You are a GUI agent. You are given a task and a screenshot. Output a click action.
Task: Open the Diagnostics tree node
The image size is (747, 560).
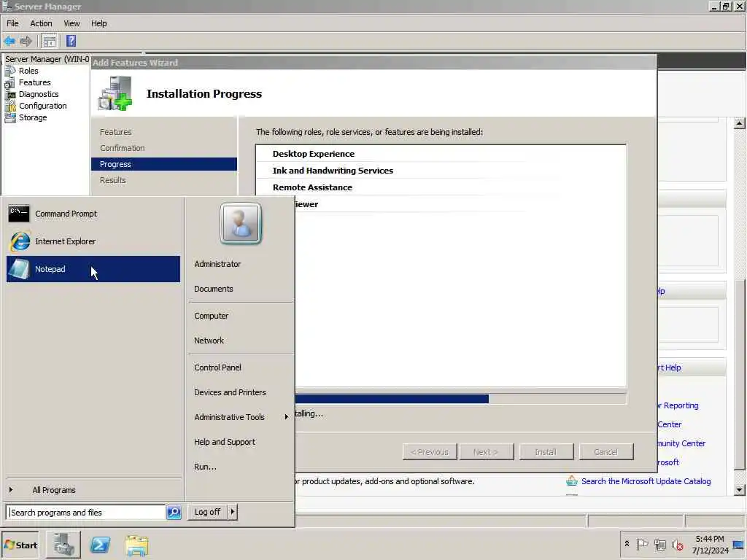[39, 94]
